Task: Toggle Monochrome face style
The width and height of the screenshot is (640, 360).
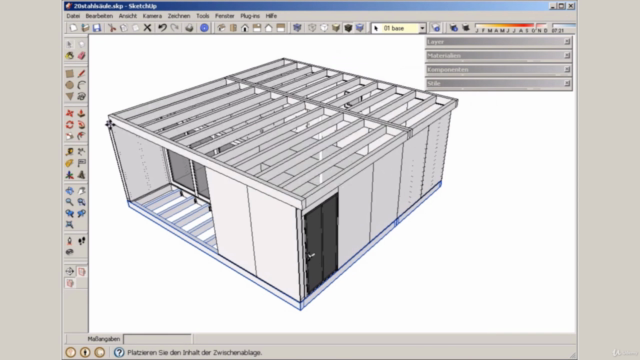Action: click(360, 28)
